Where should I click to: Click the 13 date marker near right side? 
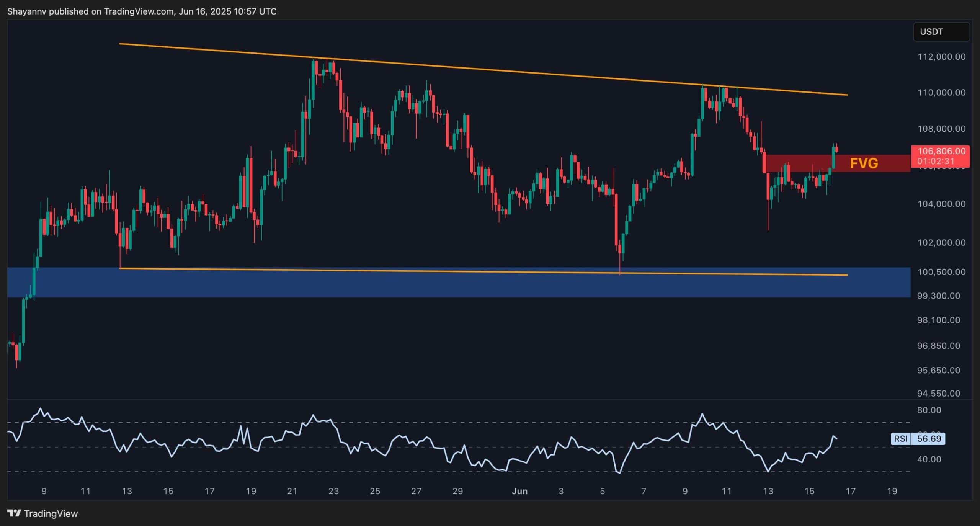pos(768,491)
